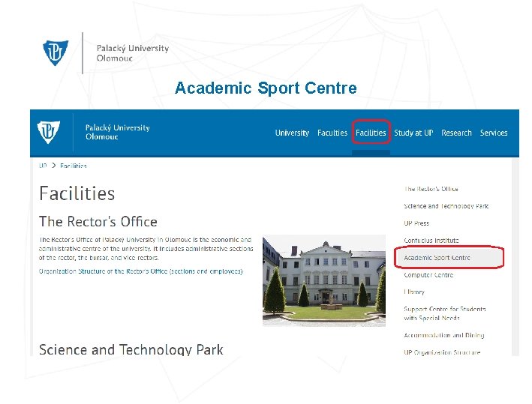Click the slide's top Palacký University shield logo

(x=56, y=53)
